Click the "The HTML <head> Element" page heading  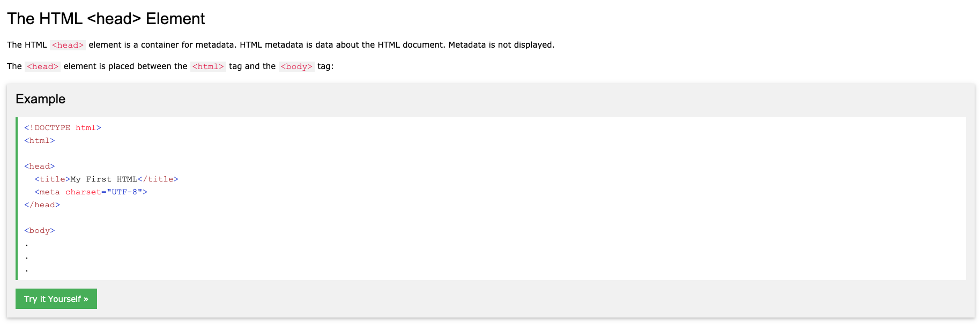tap(106, 19)
